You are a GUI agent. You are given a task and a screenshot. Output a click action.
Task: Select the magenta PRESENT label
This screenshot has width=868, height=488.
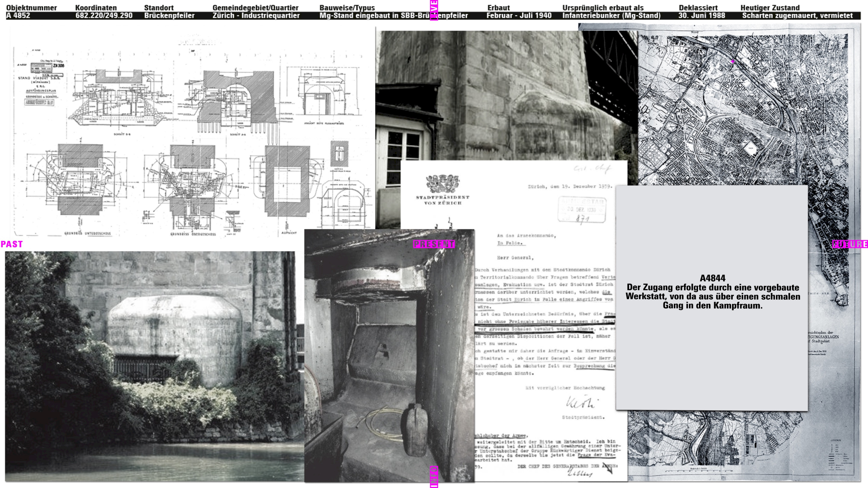point(434,244)
